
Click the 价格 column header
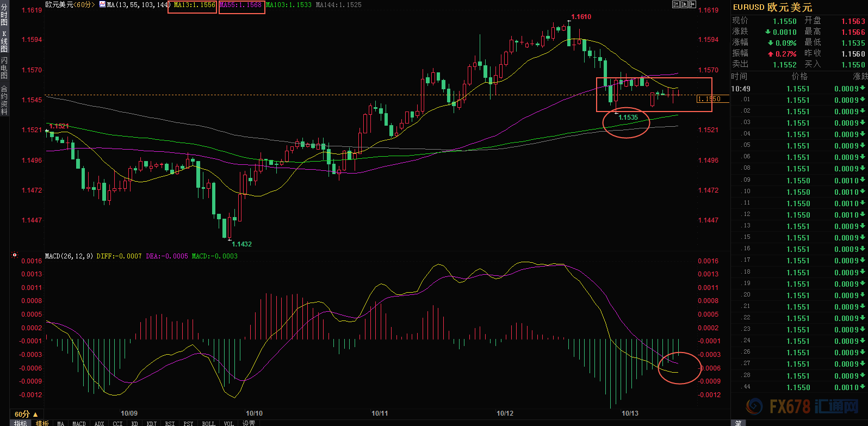pos(800,77)
